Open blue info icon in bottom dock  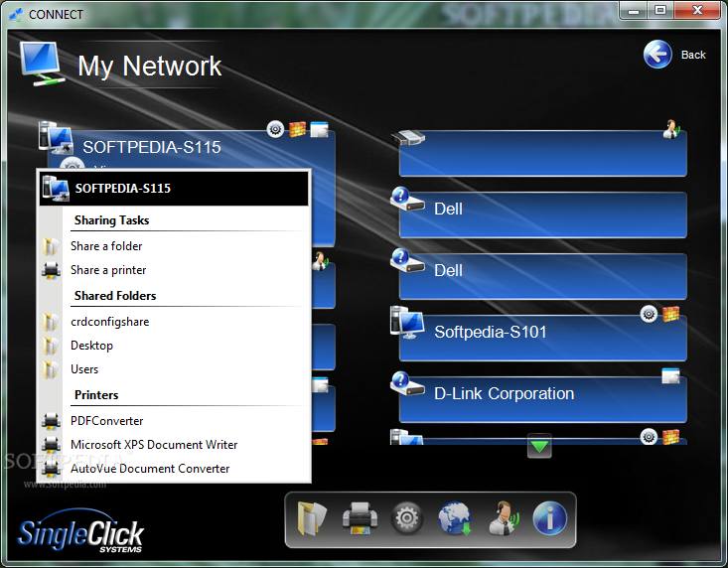[x=549, y=518]
